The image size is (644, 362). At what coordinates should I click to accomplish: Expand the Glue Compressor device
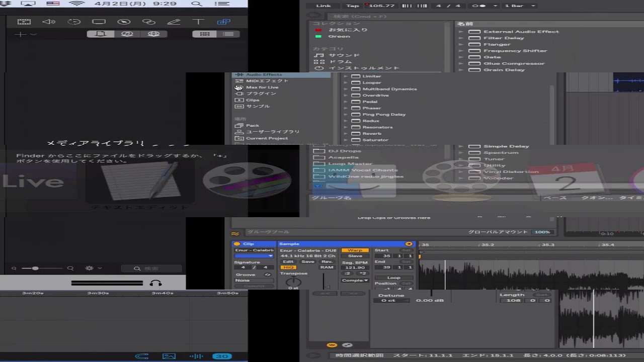[x=461, y=63]
